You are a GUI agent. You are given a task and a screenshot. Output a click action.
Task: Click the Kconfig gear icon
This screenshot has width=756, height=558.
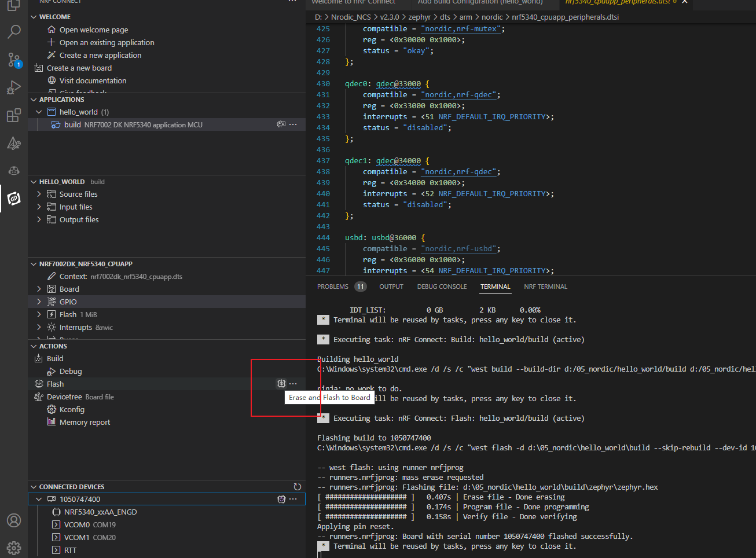(x=52, y=410)
